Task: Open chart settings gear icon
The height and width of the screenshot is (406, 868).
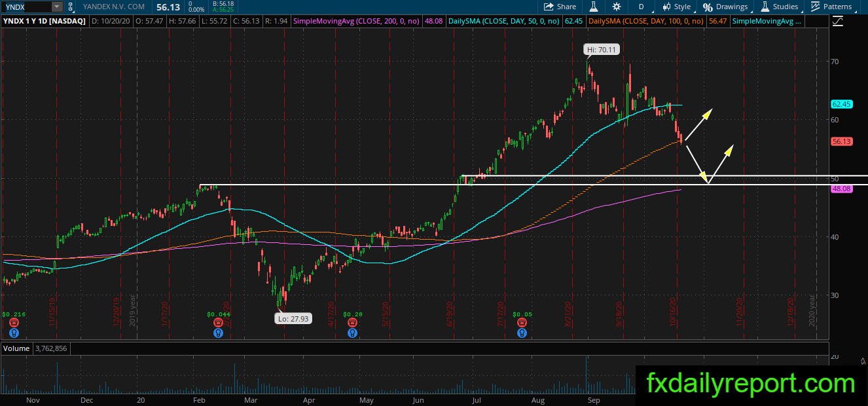Action: 617,7
